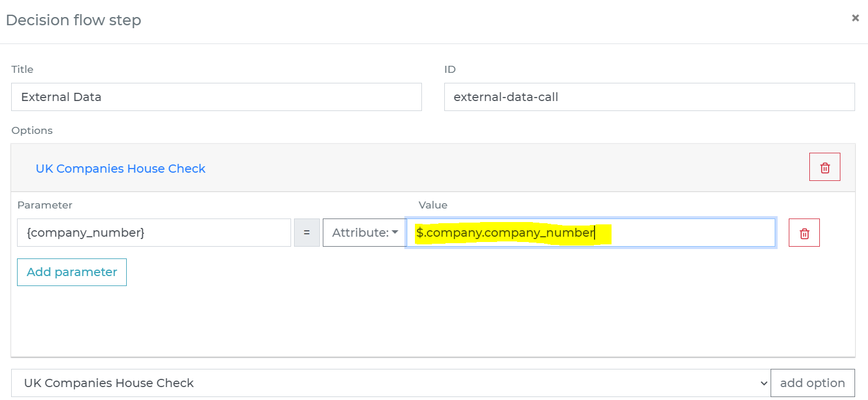
Task: Click the {company_number} parameter field
Action: coord(154,233)
